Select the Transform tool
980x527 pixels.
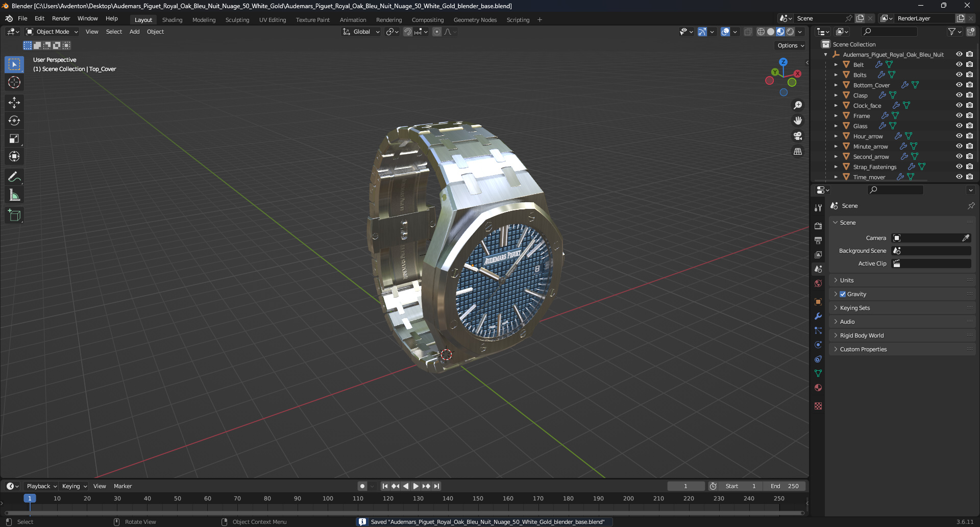pos(14,156)
